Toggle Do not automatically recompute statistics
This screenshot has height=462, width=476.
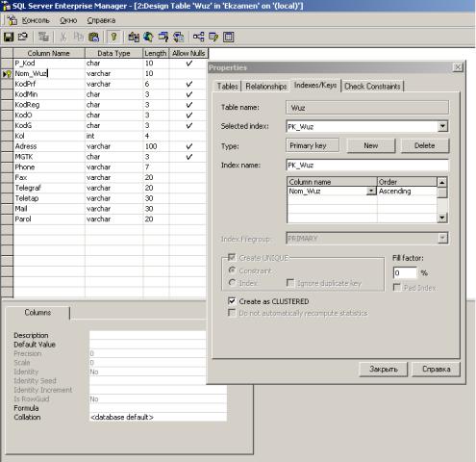point(232,313)
